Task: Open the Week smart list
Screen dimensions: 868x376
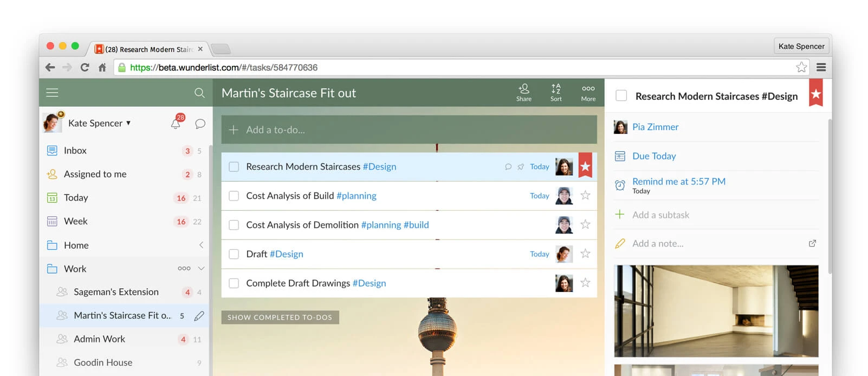Action: click(124, 221)
